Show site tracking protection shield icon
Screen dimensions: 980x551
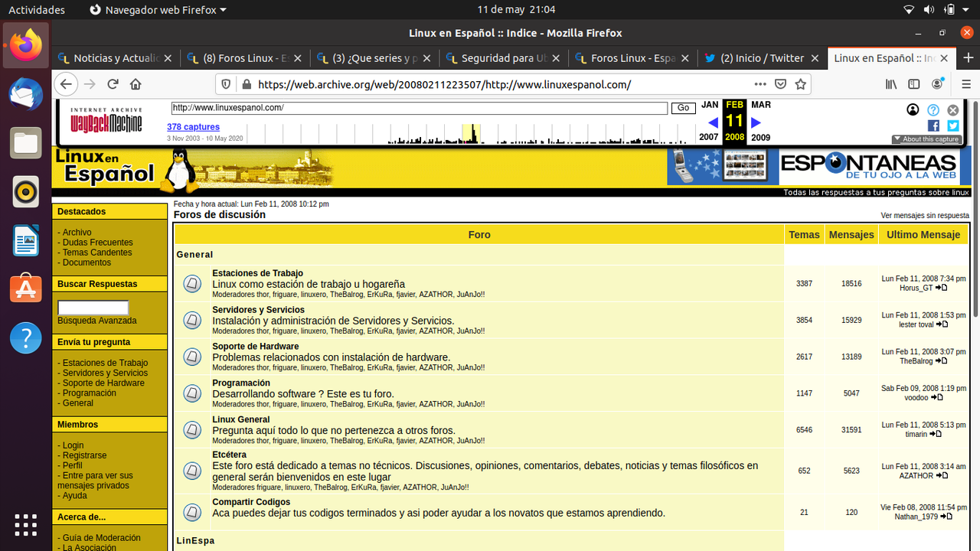point(226,84)
